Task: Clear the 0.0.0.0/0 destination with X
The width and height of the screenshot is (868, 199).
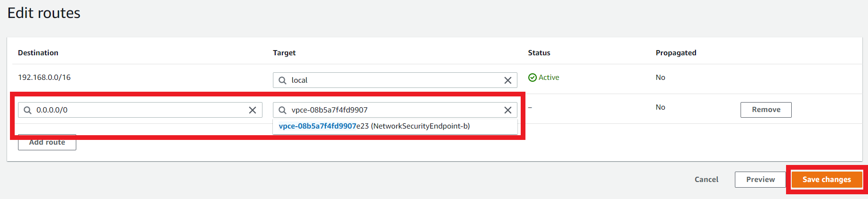Action: [253, 110]
